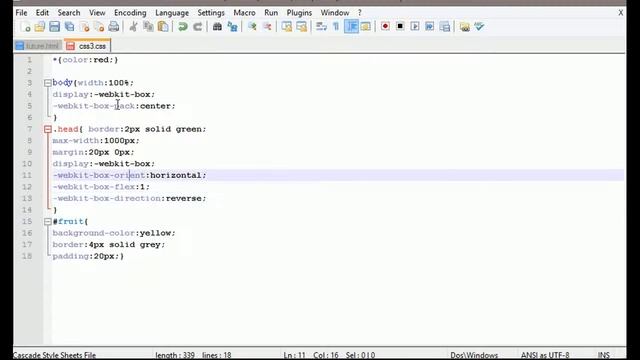Save the current file with the floppy icon
Viewport: 640px width, 360px height.
tap(54, 27)
